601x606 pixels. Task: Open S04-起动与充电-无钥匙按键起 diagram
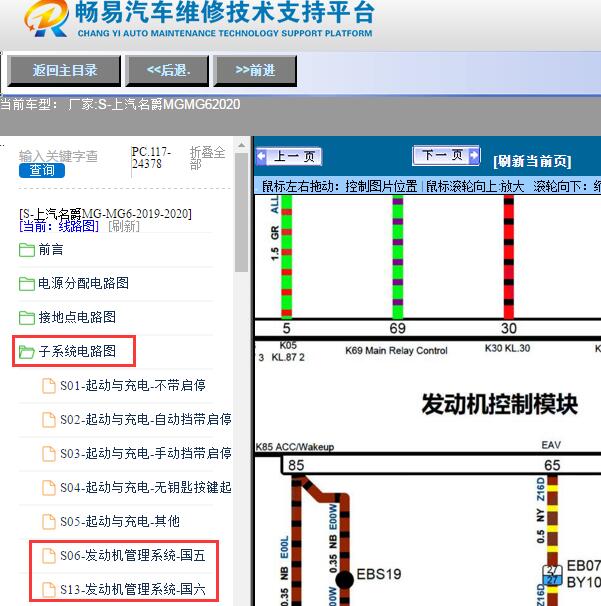(x=146, y=487)
